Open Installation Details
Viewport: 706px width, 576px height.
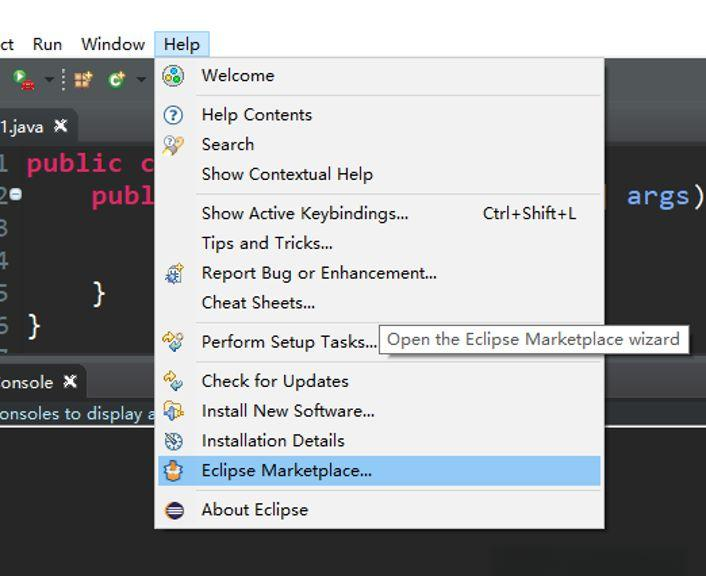(x=379, y=440)
